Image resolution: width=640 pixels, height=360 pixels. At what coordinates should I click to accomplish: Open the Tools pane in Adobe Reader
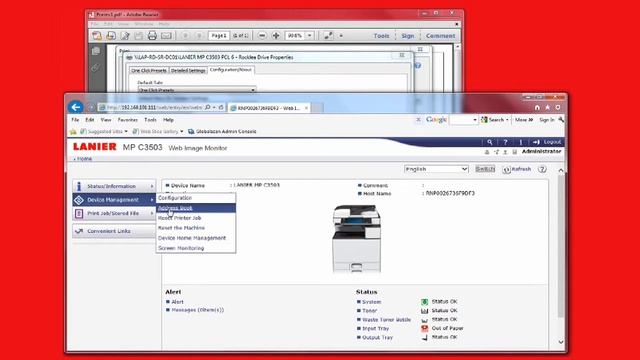381,36
